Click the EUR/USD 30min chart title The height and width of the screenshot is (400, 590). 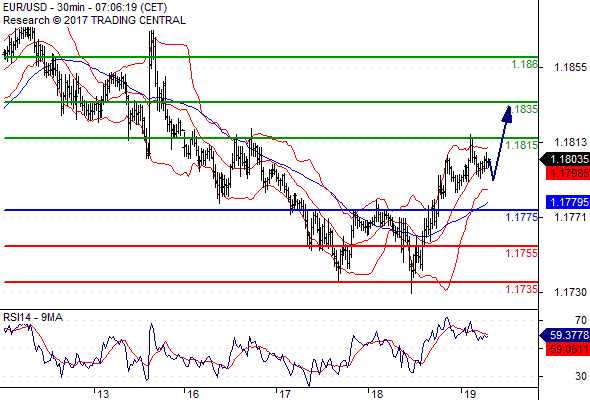pos(85,8)
